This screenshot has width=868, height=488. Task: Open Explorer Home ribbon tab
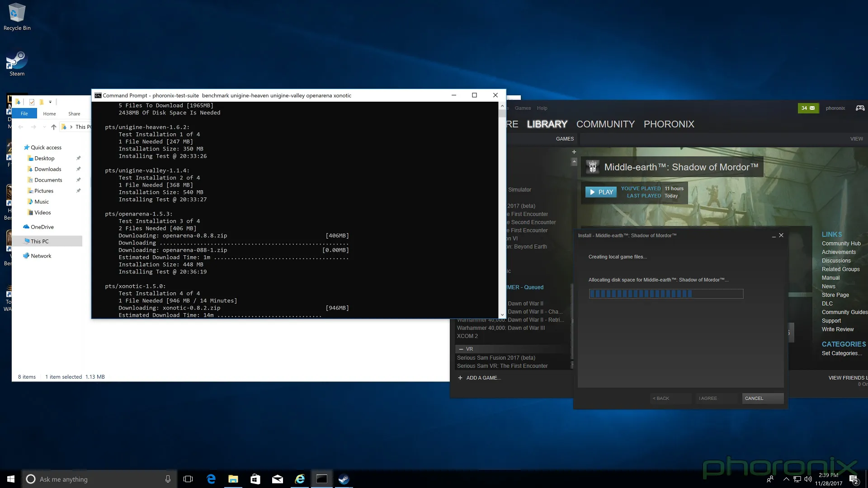point(49,114)
